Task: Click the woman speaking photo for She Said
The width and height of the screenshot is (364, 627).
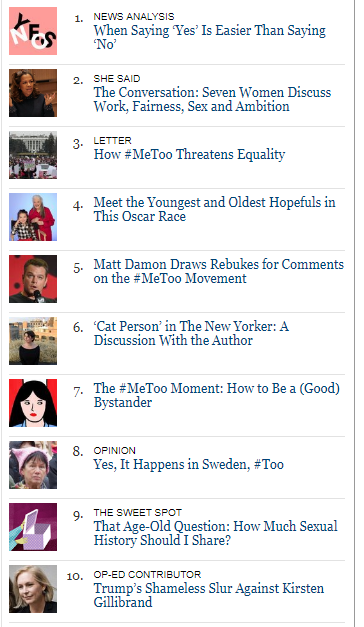Action: click(x=33, y=93)
